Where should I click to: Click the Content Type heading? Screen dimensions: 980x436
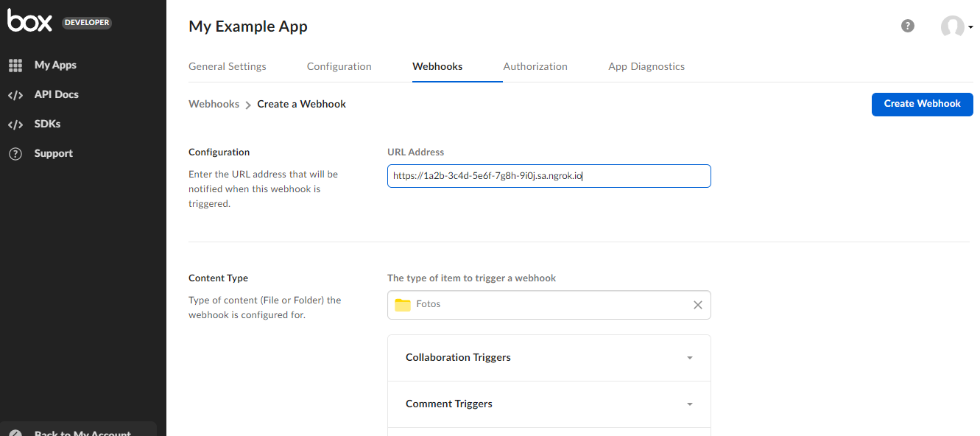219,278
